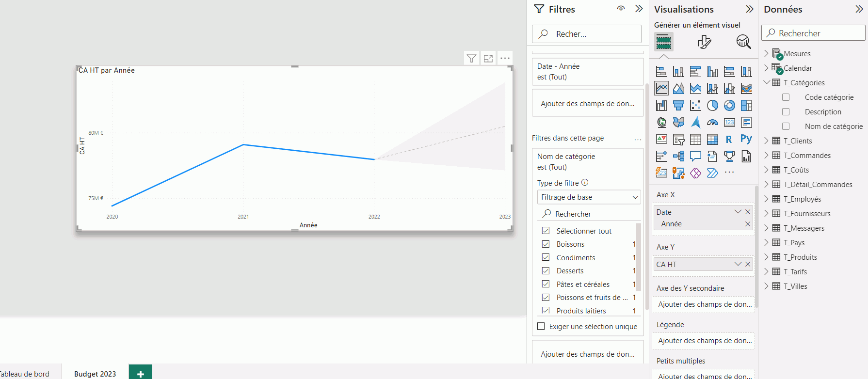Insert a Python script visual
Viewport: 868px width, 379px height.
[x=746, y=139]
